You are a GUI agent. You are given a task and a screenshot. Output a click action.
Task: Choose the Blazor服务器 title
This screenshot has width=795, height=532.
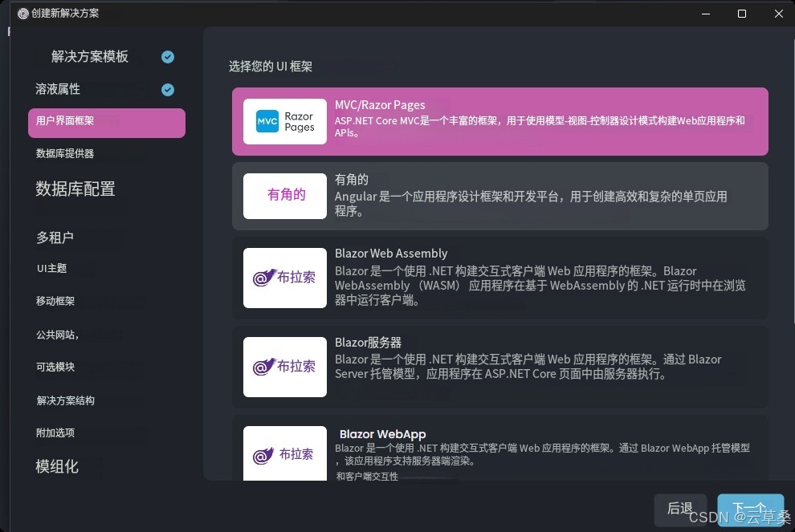[368, 343]
